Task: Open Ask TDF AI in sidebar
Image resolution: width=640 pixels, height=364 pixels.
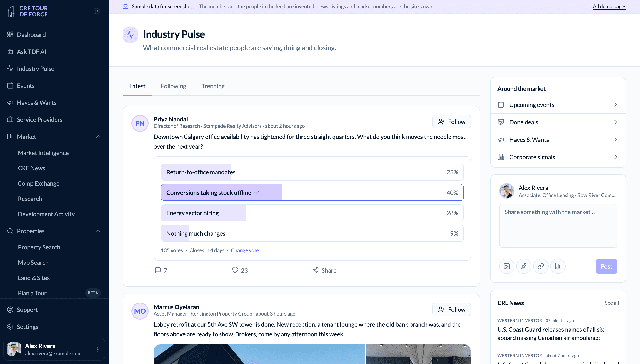Action: click(x=54, y=51)
